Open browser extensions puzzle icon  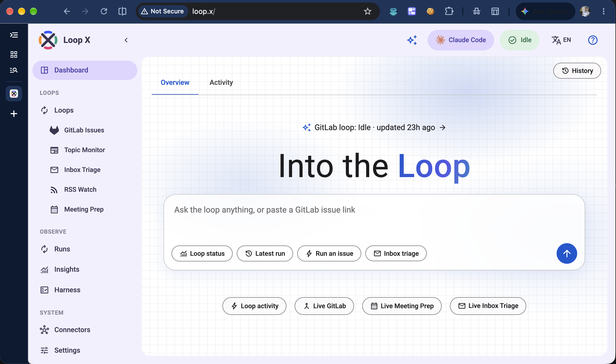449,11
